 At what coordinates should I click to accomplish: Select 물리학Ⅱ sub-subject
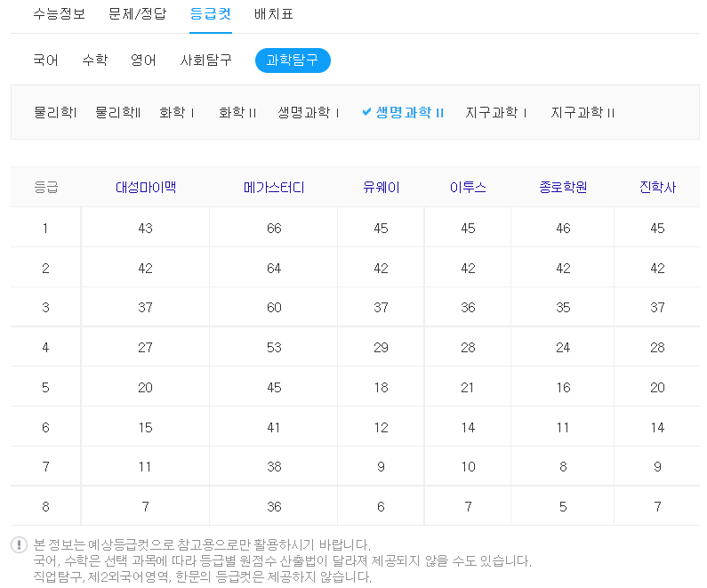[118, 112]
